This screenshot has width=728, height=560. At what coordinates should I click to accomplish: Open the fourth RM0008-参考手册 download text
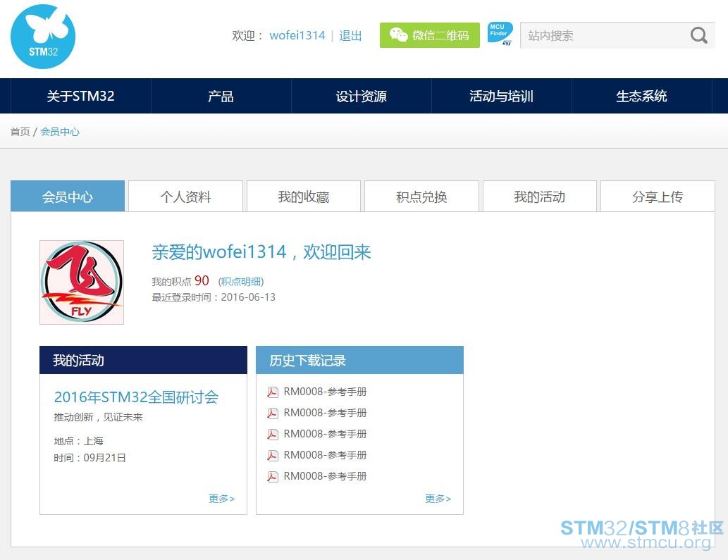[325, 454]
